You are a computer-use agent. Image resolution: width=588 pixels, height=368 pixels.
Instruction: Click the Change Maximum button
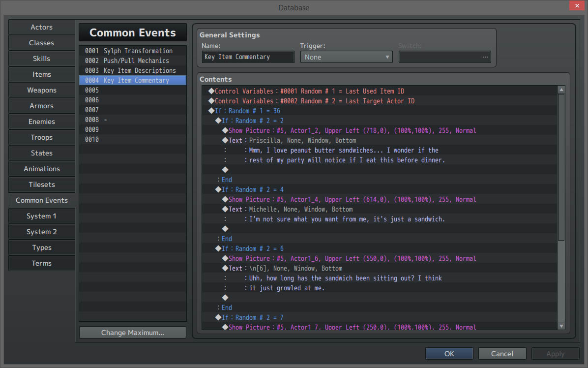pos(133,333)
